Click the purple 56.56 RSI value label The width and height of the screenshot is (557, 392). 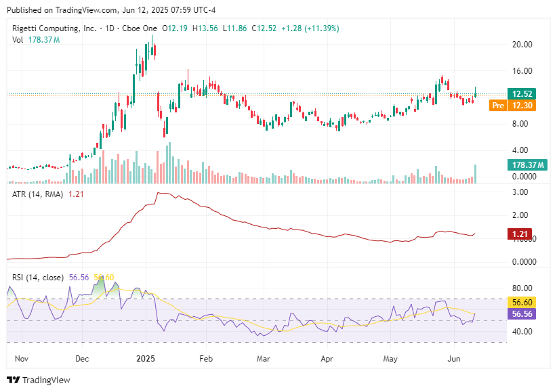coord(522,314)
